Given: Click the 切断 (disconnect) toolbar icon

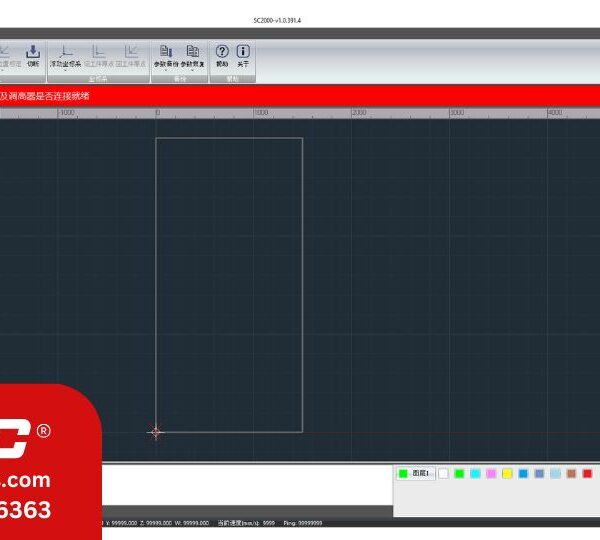Looking at the screenshot, I should pos(33,56).
